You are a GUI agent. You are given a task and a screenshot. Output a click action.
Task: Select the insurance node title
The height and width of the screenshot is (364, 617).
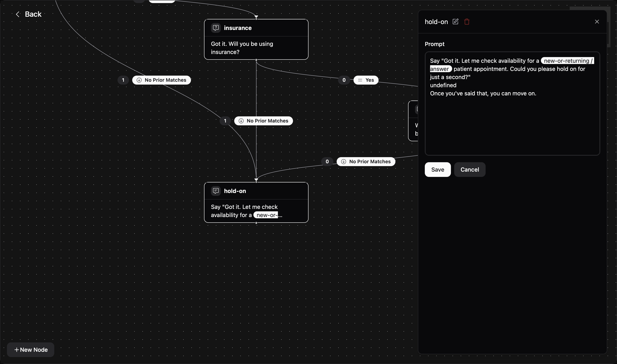pyautogui.click(x=238, y=28)
